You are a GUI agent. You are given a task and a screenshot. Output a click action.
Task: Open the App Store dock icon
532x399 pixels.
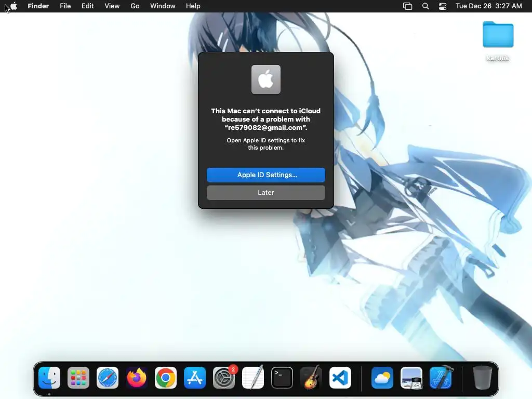(195, 378)
